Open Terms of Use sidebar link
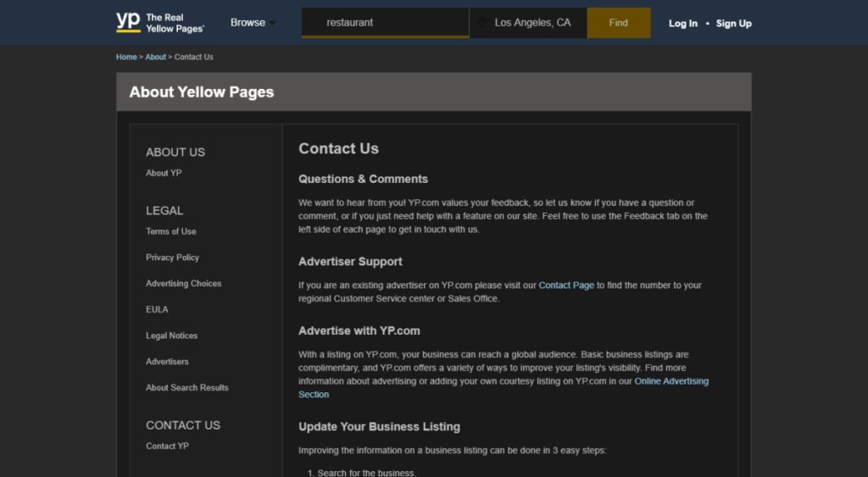Image resolution: width=868 pixels, height=477 pixels. coord(171,231)
